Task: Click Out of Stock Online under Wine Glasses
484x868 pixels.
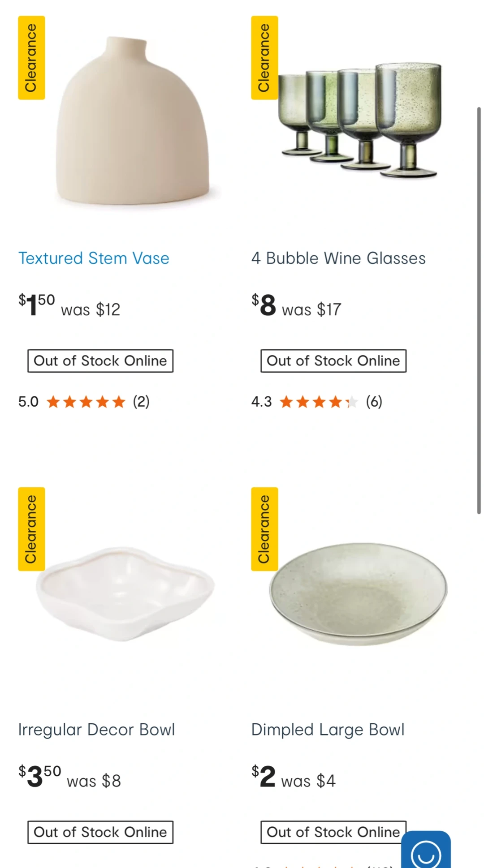Action: (333, 361)
